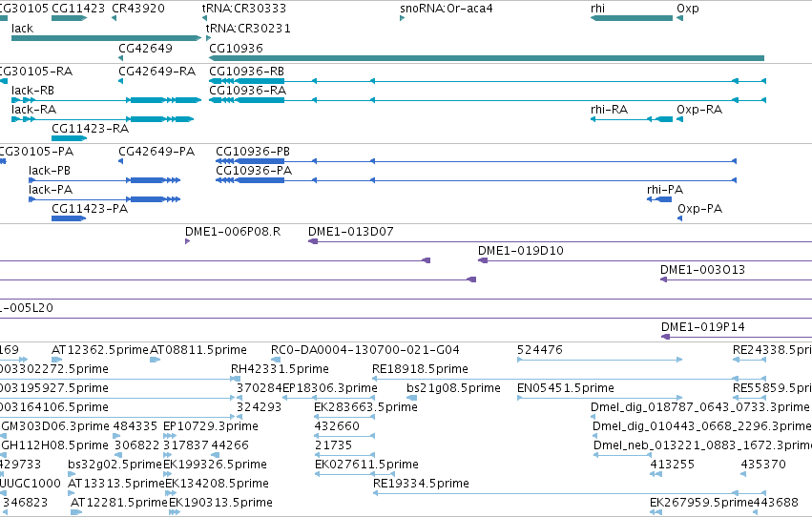This screenshot has width=812, height=517.
Task: Select the 21735 feature label
Action: coord(334,445)
